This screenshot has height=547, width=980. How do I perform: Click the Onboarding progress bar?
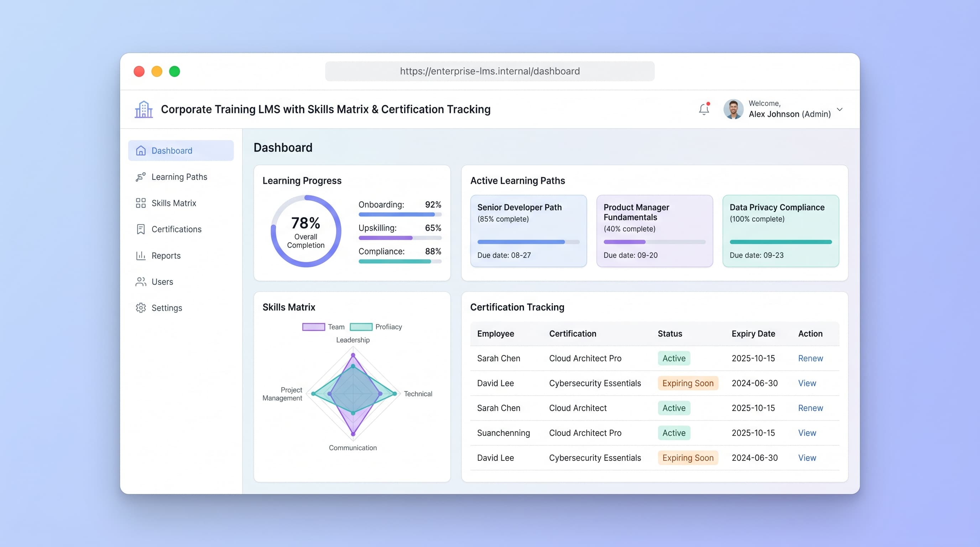click(400, 214)
